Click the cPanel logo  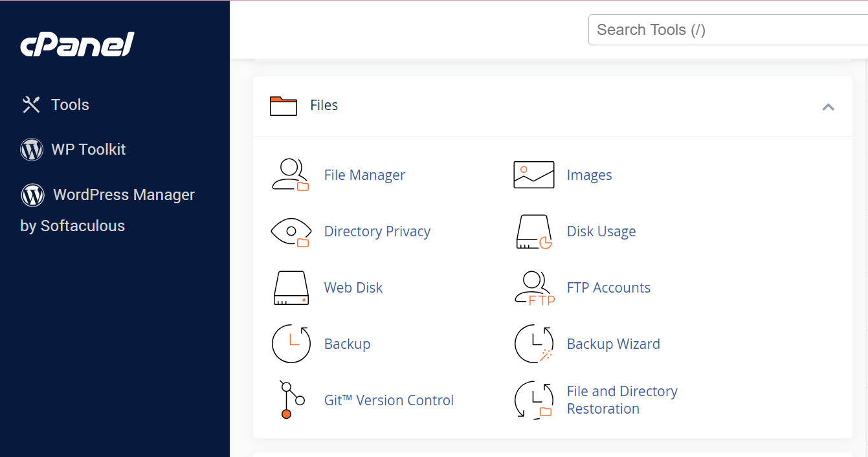click(77, 45)
